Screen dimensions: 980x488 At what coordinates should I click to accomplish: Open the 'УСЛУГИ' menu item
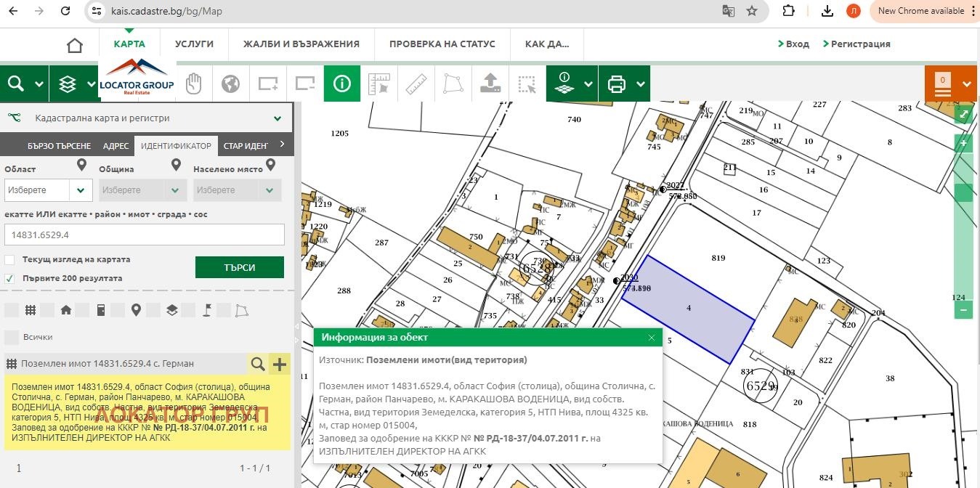coord(194,44)
